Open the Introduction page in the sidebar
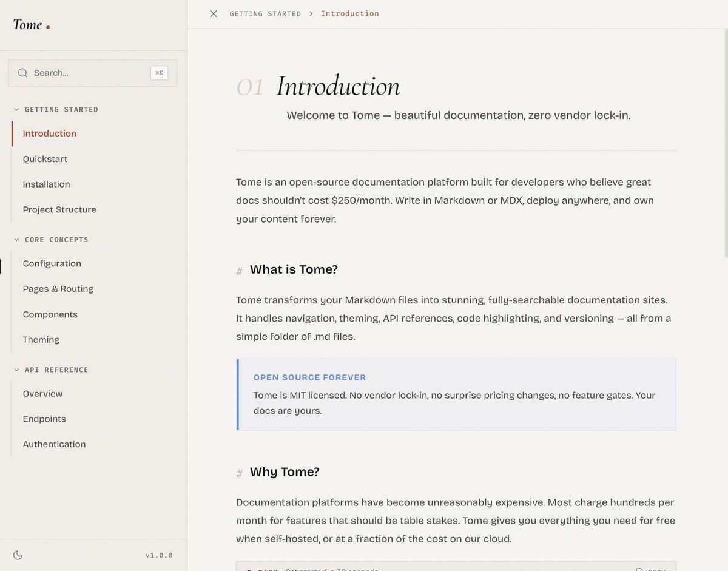Viewport: 728px width, 571px height. [50, 133]
